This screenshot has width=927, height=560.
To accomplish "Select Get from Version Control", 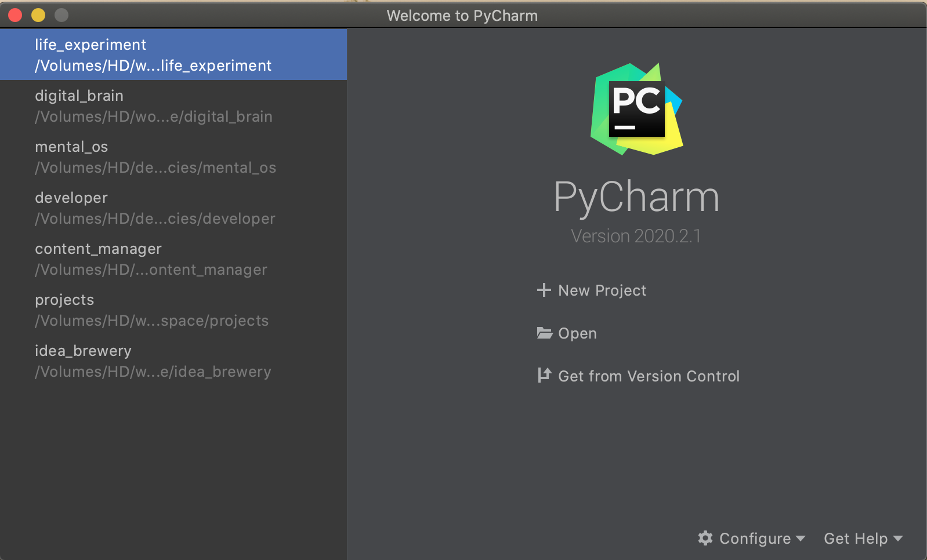I will pyautogui.click(x=649, y=376).
